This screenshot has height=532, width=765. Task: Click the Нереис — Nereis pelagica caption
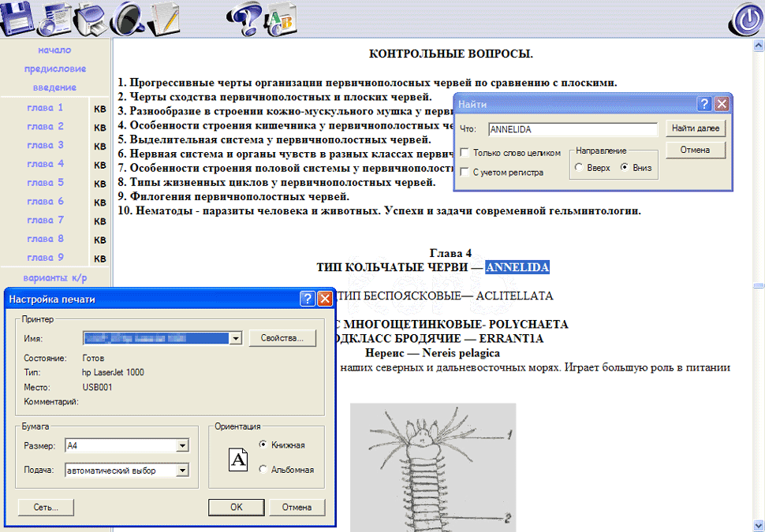432,352
